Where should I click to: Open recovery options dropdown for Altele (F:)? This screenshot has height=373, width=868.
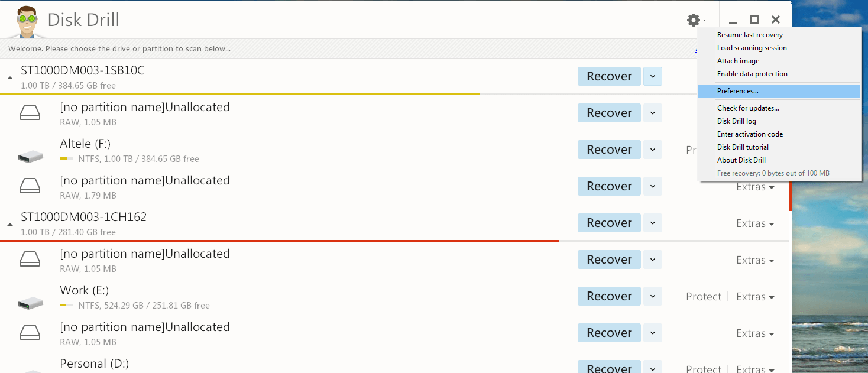coord(653,150)
